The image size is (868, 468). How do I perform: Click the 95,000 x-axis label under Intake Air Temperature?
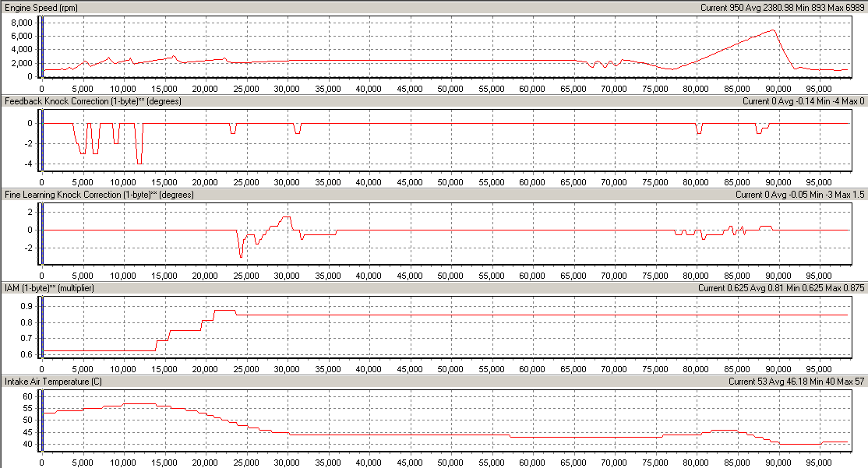[x=818, y=462]
